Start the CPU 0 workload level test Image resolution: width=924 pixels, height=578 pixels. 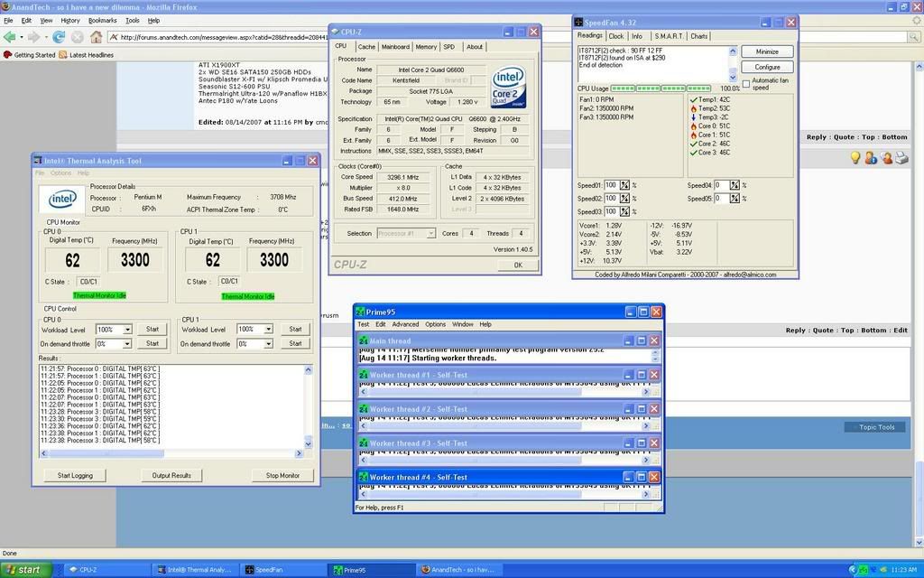click(x=152, y=329)
